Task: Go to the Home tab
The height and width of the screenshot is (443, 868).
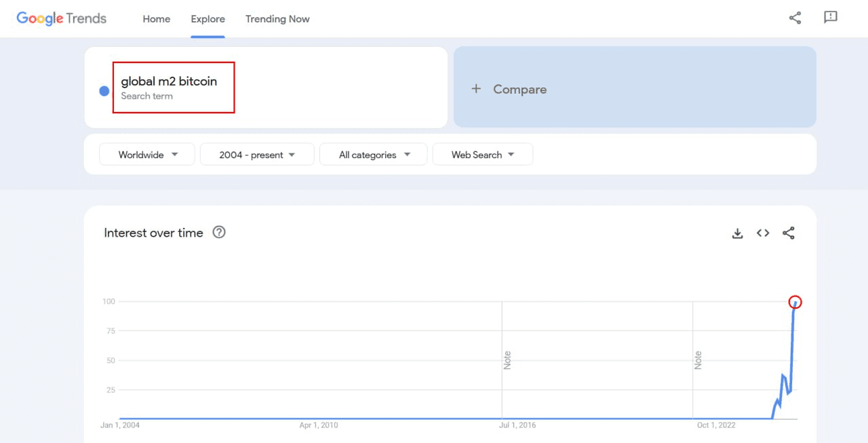Action: [156, 19]
